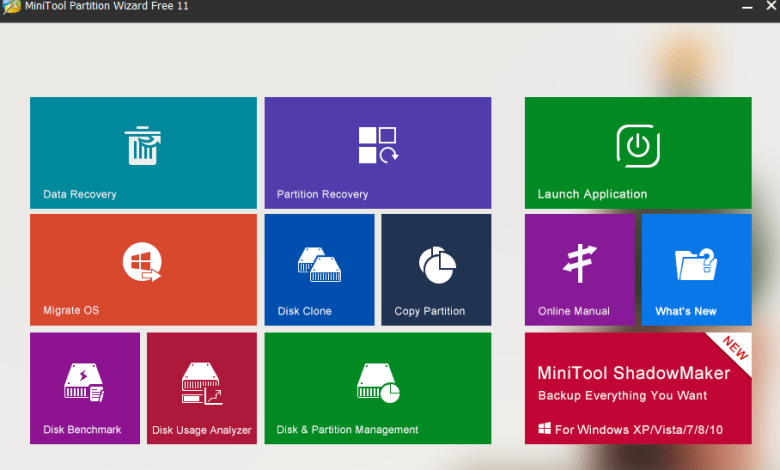780x470 pixels.
Task: Start the Migrate OS tile
Action: pyautogui.click(x=143, y=270)
